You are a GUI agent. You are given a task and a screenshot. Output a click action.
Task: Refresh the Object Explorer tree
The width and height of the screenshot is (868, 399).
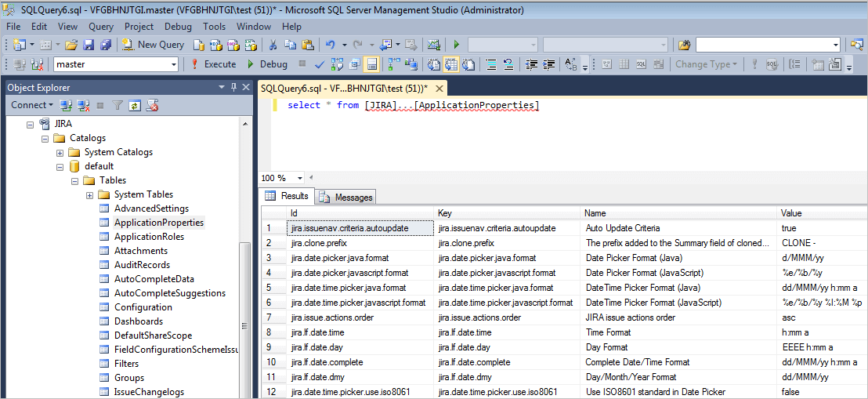coord(135,105)
